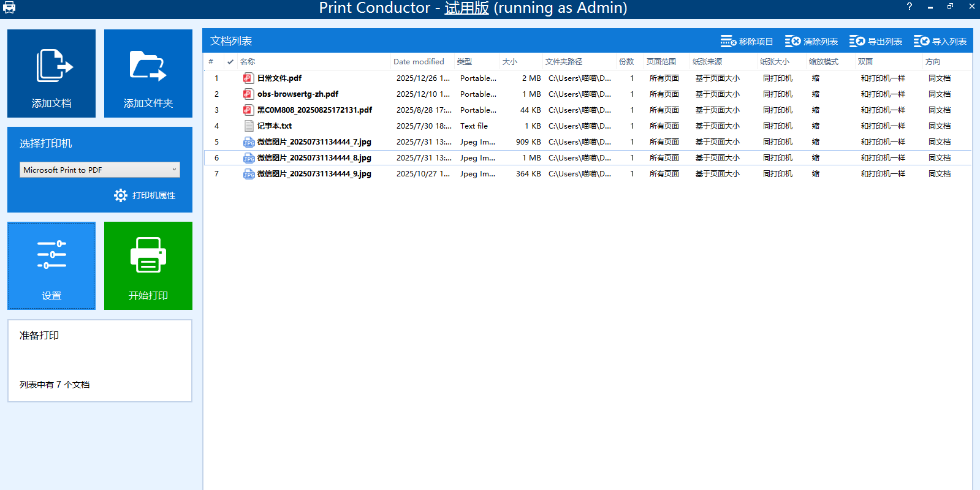This screenshot has height=490, width=980.
Task: Click Export List (导出列表) toolbar icon
Action: (857, 42)
